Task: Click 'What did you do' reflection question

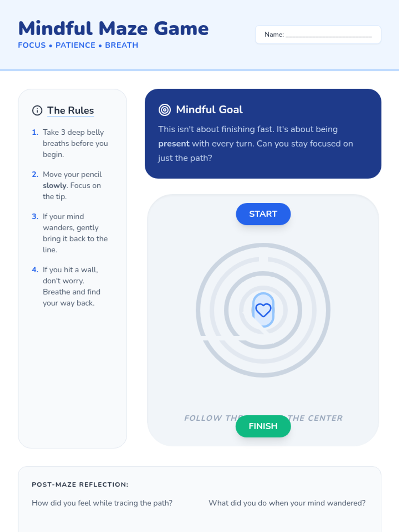Action: tap(287, 503)
